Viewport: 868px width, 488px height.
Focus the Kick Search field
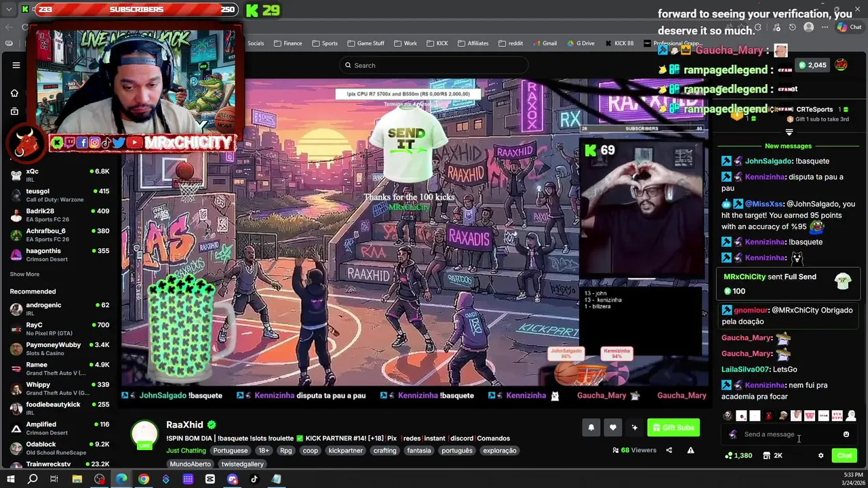click(x=434, y=65)
